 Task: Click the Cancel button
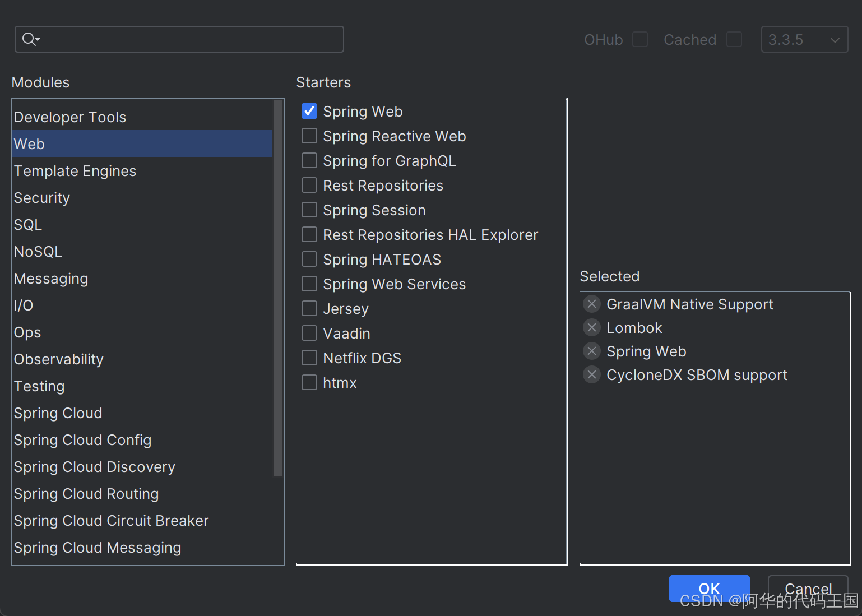808,589
